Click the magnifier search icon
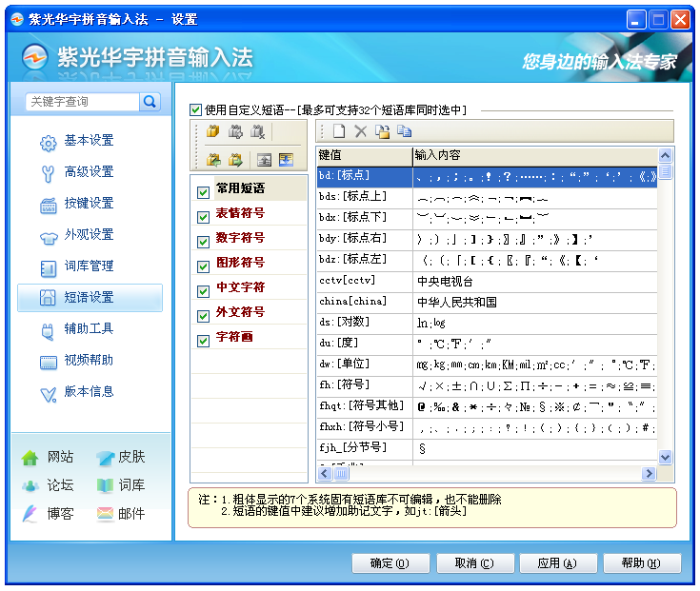The height and width of the screenshot is (591, 700). (x=150, y=102)
